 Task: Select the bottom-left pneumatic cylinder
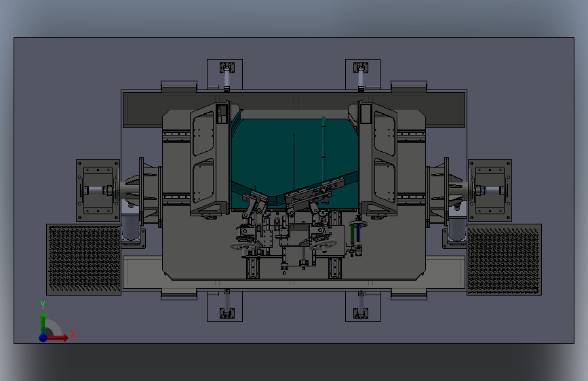point(227,304)
